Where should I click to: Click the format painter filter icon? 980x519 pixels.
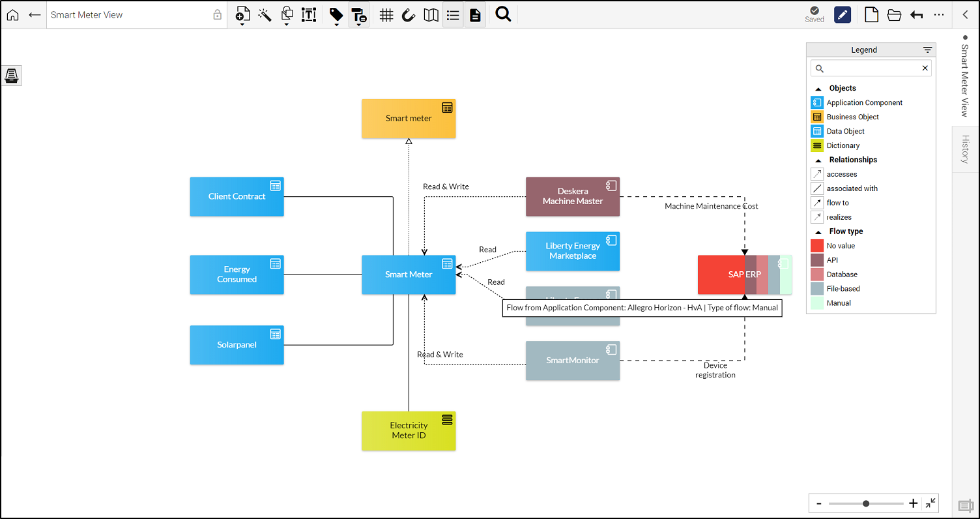(x=358, y=15)
